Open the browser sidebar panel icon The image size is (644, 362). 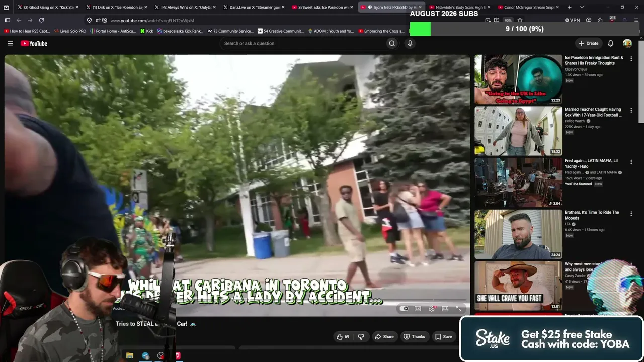tap(7, 20)
